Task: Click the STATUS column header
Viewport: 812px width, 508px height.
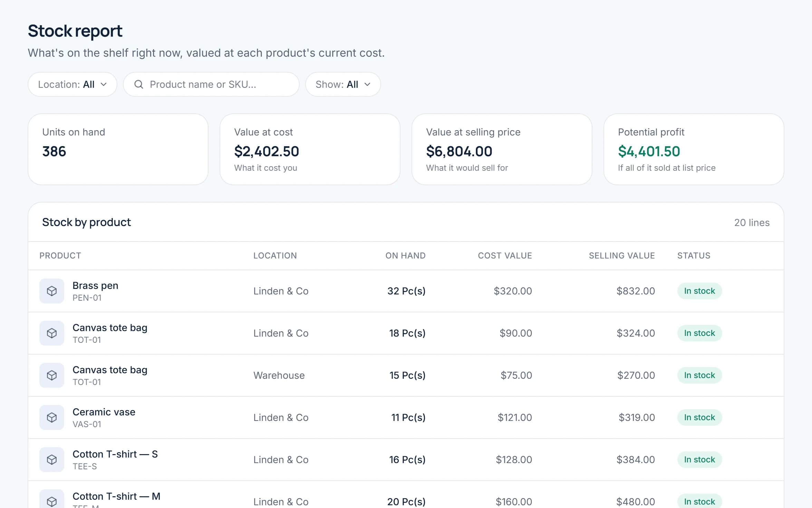Action: [694, 256]
